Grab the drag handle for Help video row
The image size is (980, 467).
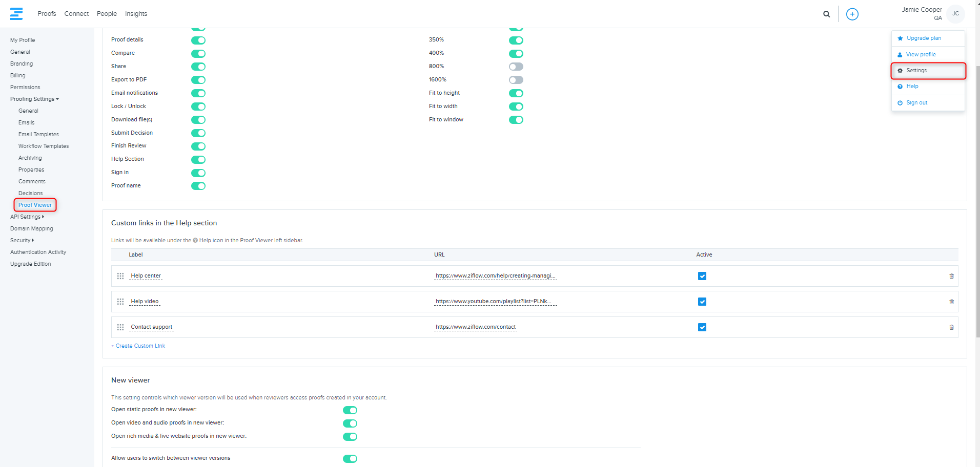click(120, 302)
